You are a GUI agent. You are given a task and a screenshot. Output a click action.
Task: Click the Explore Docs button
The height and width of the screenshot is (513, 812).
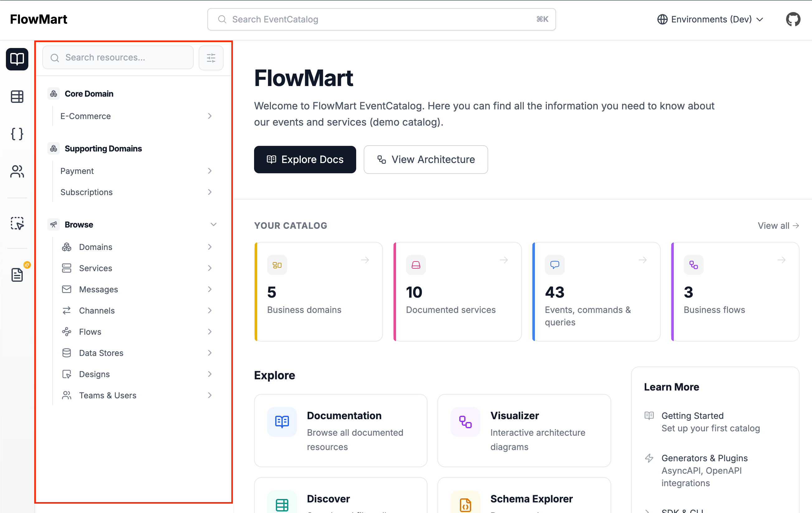click(305, 159)
